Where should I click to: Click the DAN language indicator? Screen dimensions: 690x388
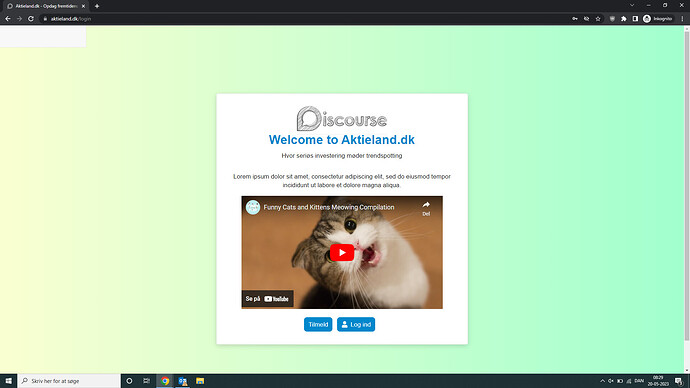point(639,381)
